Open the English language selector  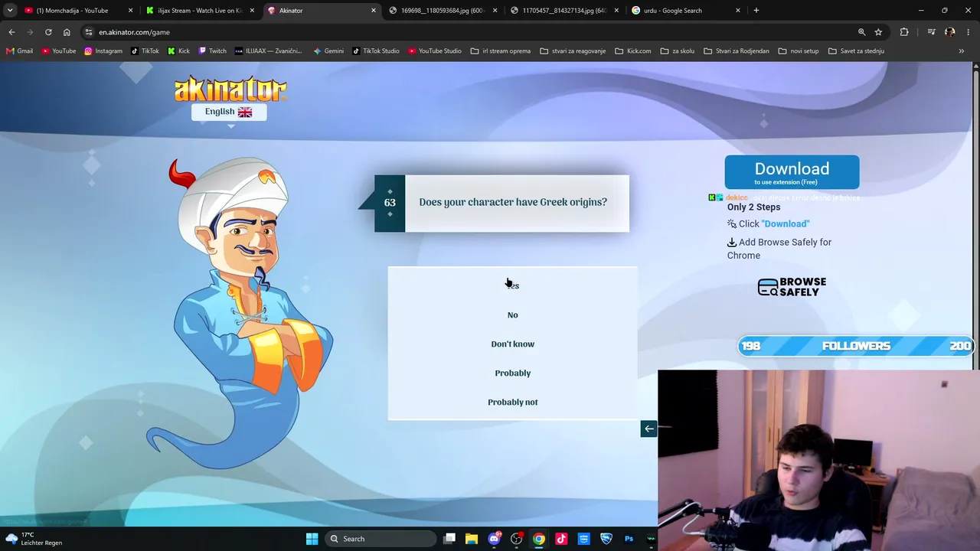(229, 112)
